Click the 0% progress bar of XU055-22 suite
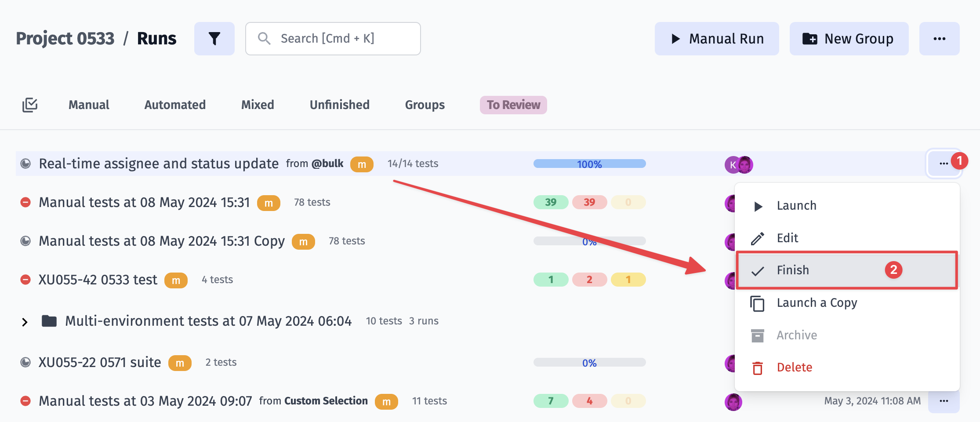The width and height of the screenshot is (980, 422). click(589, 363)
